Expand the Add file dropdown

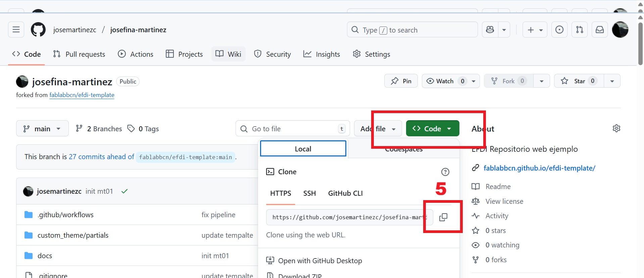(378, 129)
